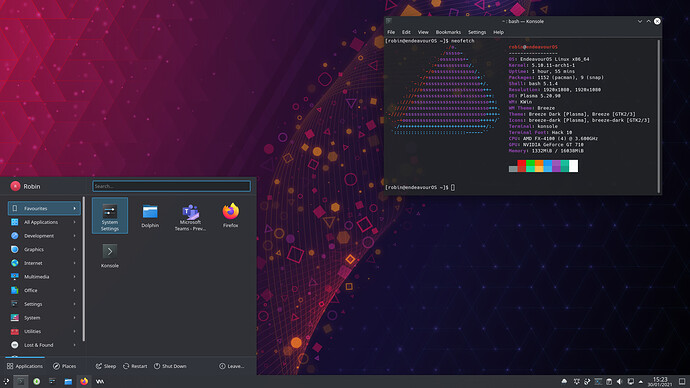This screenshot has width=690, height=388.
Task: Expand the Graphics submenu arrow
Action: 74,249
